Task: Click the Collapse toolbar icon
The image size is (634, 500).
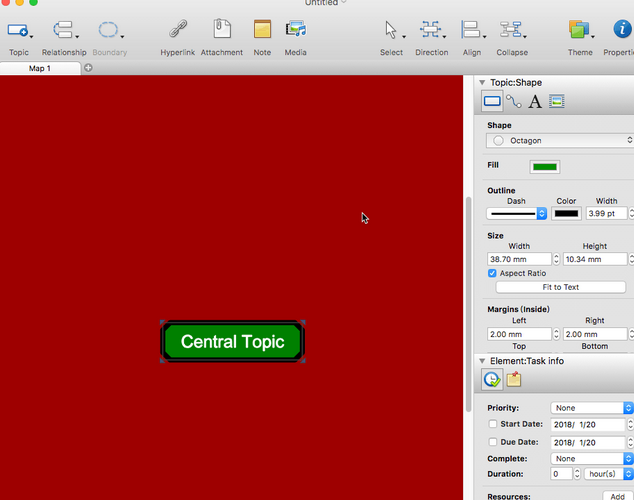Action: pos(510,30)
